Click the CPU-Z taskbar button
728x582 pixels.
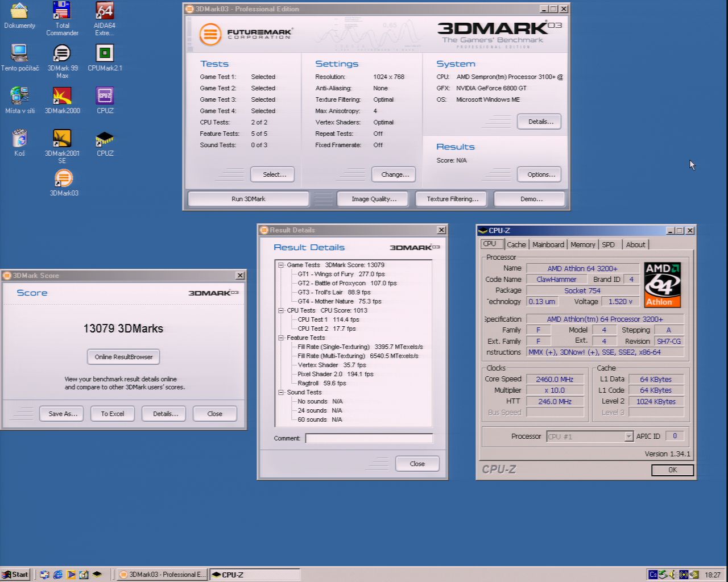tap(255, 575)
